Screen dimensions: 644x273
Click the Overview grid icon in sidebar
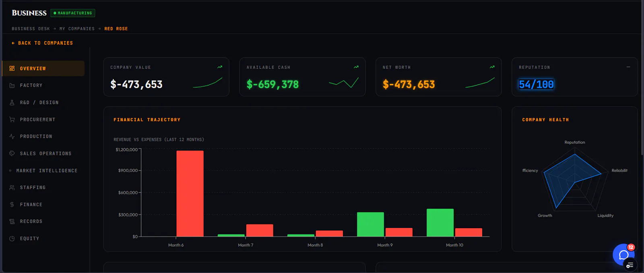click(x=12, y=68)
